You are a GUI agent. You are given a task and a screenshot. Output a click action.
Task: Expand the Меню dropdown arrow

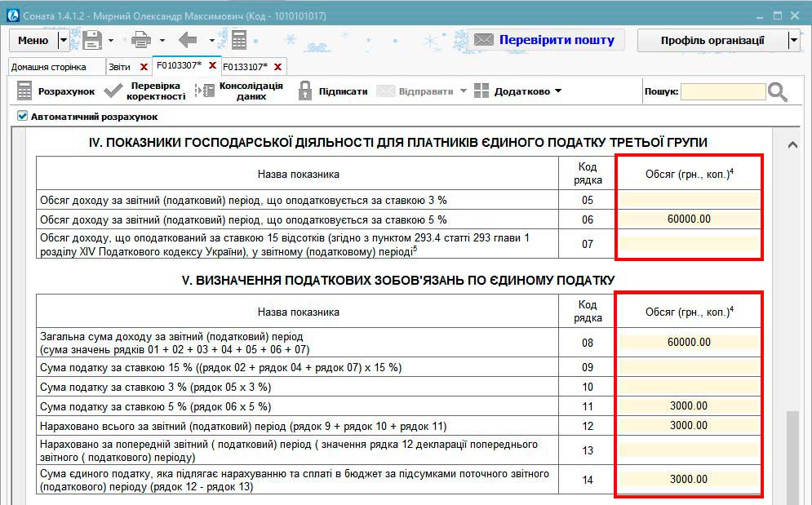click(64, 40)
